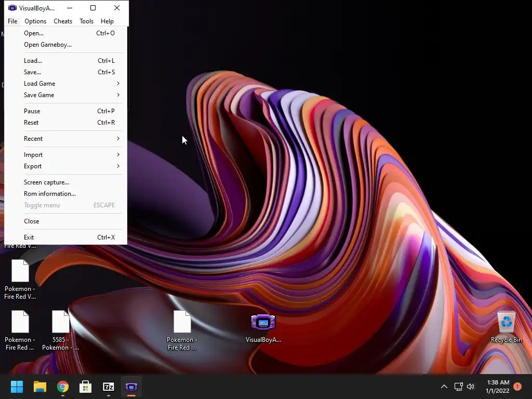Click the VisualBoyAdvance taskbar icon
532x399 pixels.
131,387
